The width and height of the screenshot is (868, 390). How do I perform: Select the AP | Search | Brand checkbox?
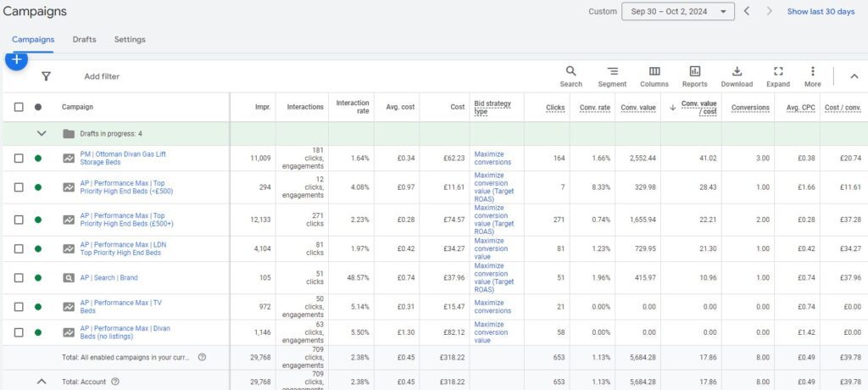point(19,278)
